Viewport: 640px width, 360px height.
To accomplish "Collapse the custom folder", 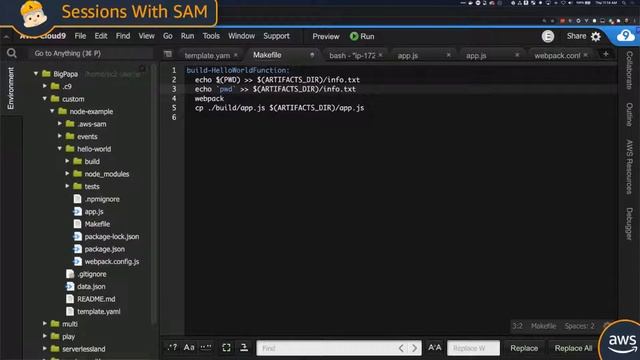I will coord(44,98).
